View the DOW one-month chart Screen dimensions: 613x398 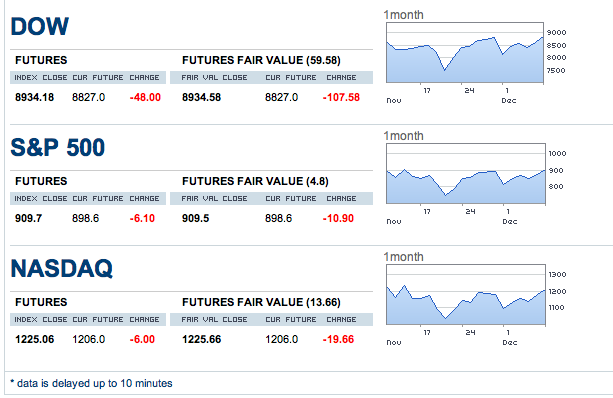(465, 52)
